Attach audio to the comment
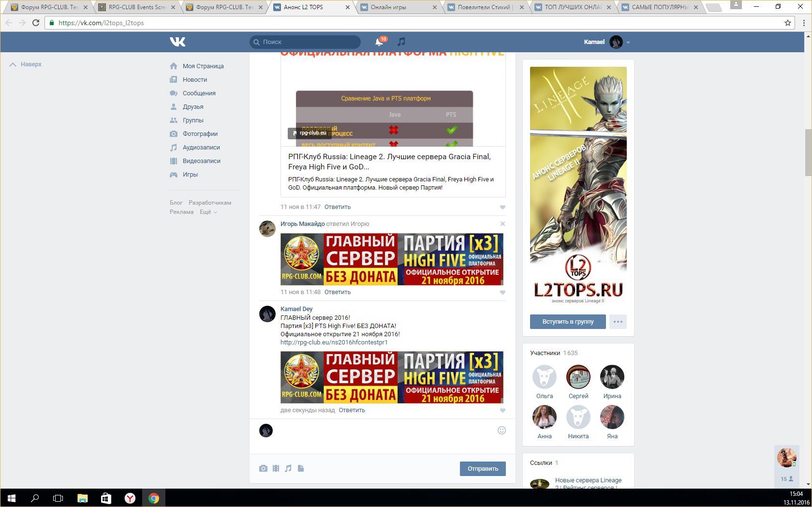The image size is (812, 507). coord(288,468)
